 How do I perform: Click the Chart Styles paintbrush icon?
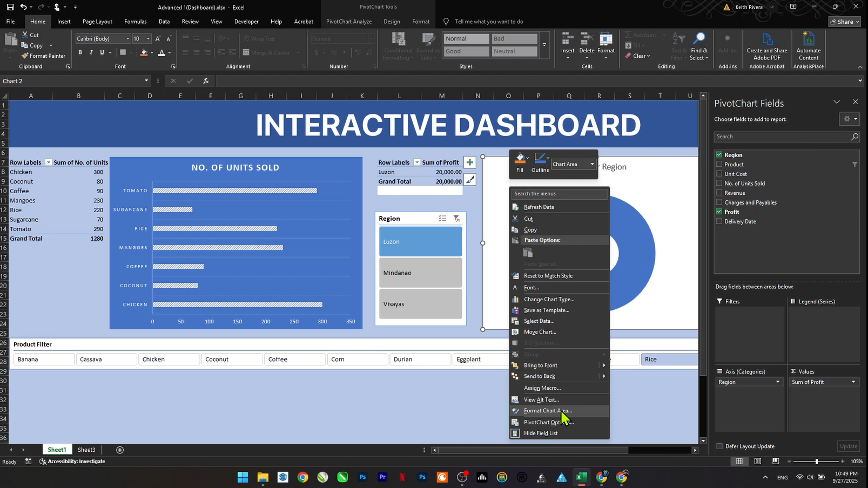(470, 180)
